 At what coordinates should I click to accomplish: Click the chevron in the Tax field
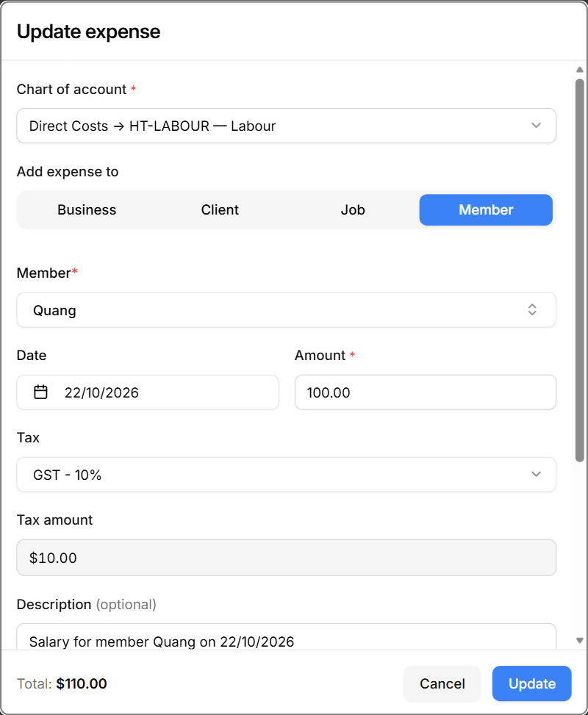[536, 474]
